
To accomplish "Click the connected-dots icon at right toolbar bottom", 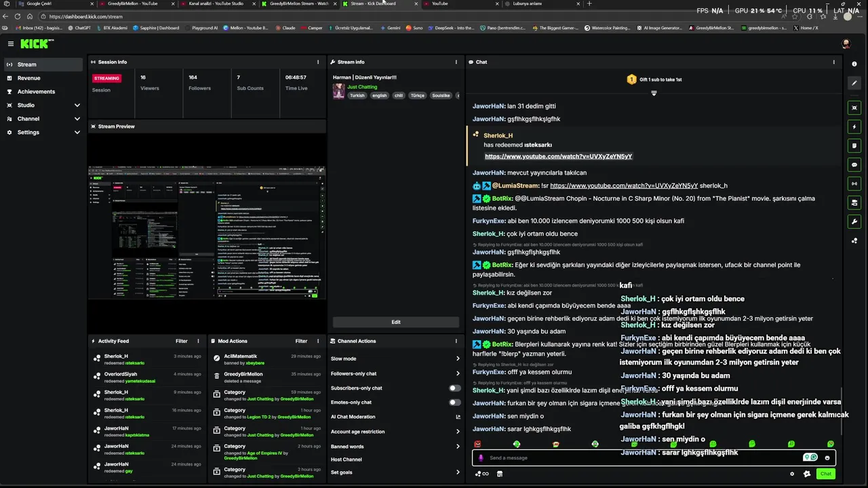I will (x=854, y=241).
